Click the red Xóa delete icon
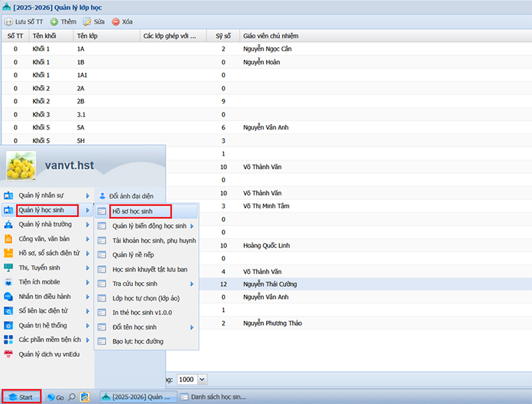The height and width of the screenshot is (404, 532). point(116,22)
